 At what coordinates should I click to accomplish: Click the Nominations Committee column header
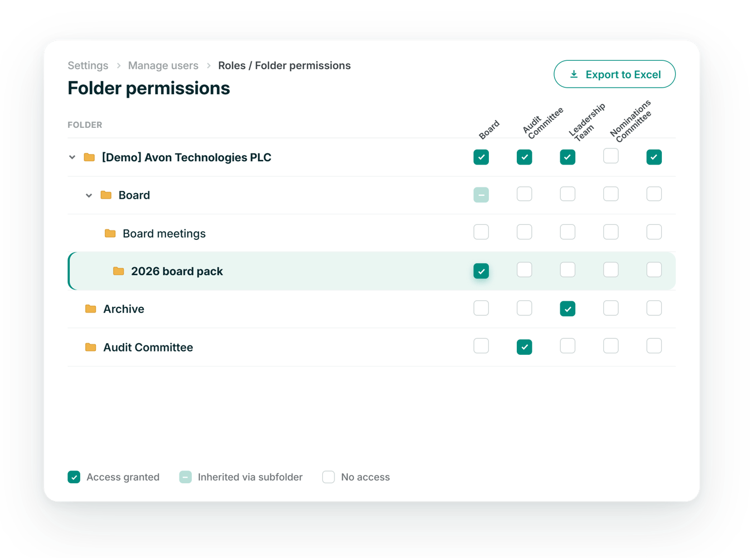coord(631,120)
